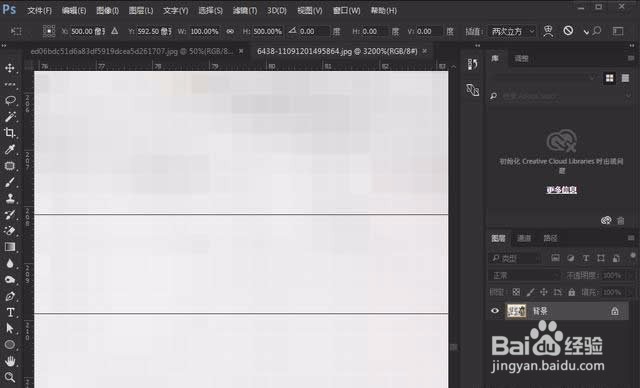
Task: Select the Clone Stamp tool
Action: coord(10,198)
